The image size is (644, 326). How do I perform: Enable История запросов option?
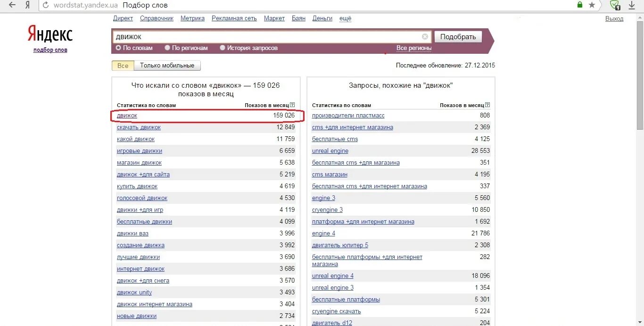tap(222, 48)
